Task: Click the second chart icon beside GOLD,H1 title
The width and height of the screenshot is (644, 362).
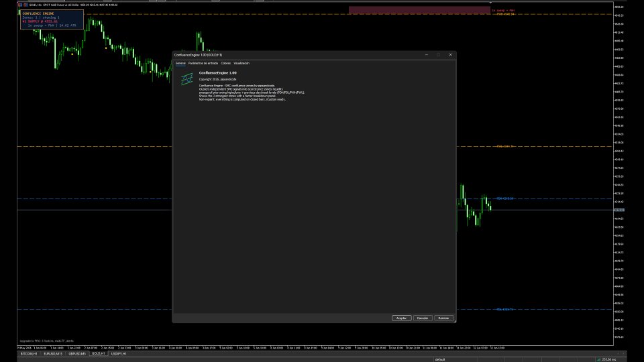Action: [25, 5]
